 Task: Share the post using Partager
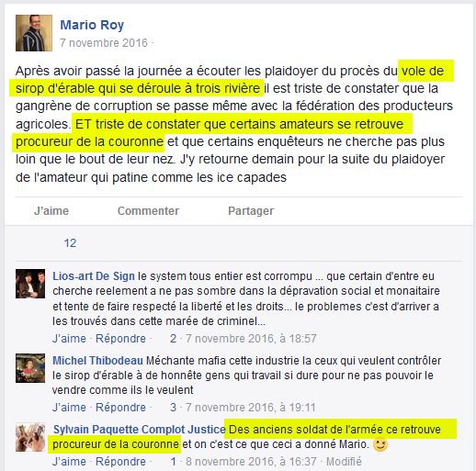point(251,211)
